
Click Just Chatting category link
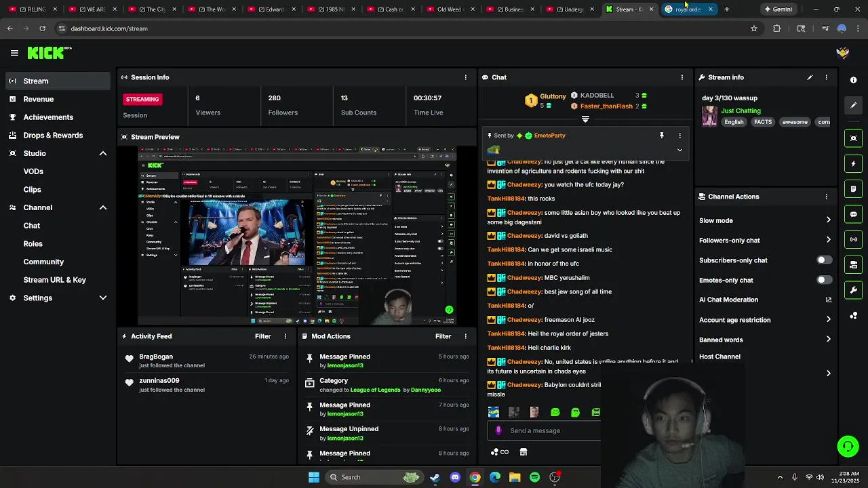[741, 110]
